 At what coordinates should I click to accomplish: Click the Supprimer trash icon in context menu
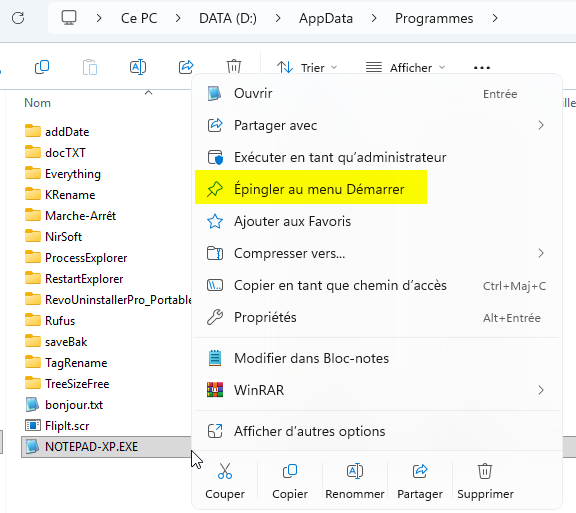point(485,471)
